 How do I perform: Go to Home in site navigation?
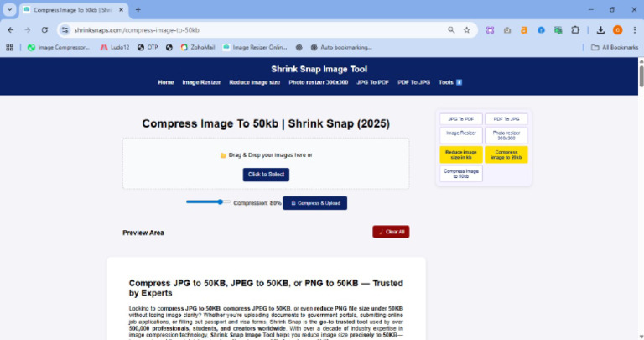(166, 82)
